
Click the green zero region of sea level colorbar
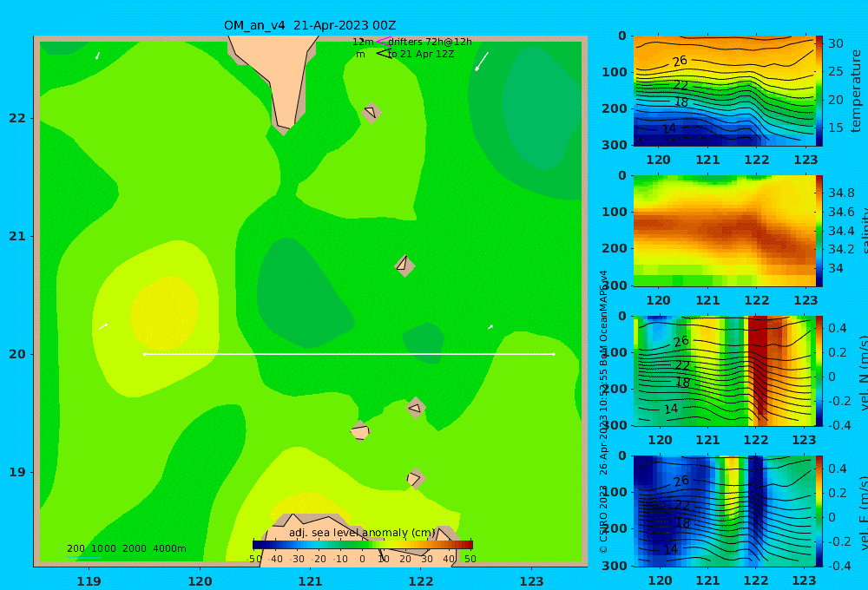pos(363,545)
